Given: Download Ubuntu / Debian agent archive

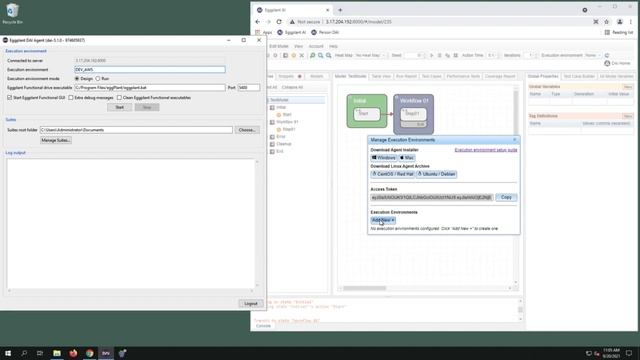Looking at the screenshot, I should point(436,174).
